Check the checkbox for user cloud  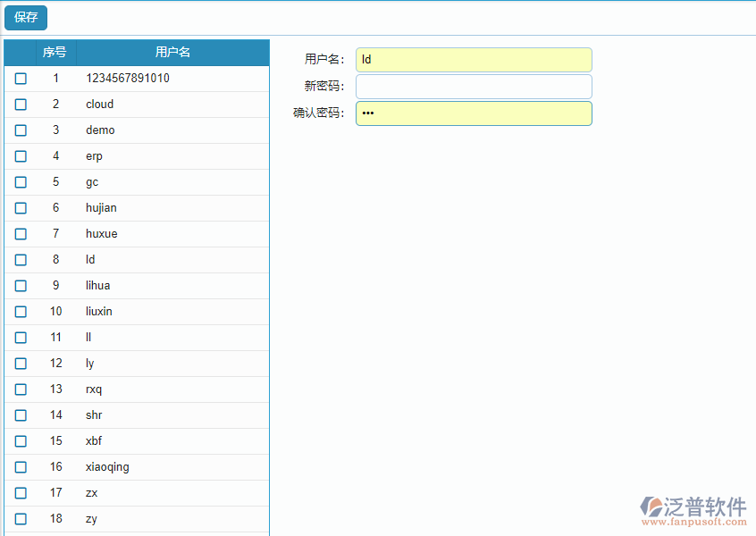coord(21,104)
